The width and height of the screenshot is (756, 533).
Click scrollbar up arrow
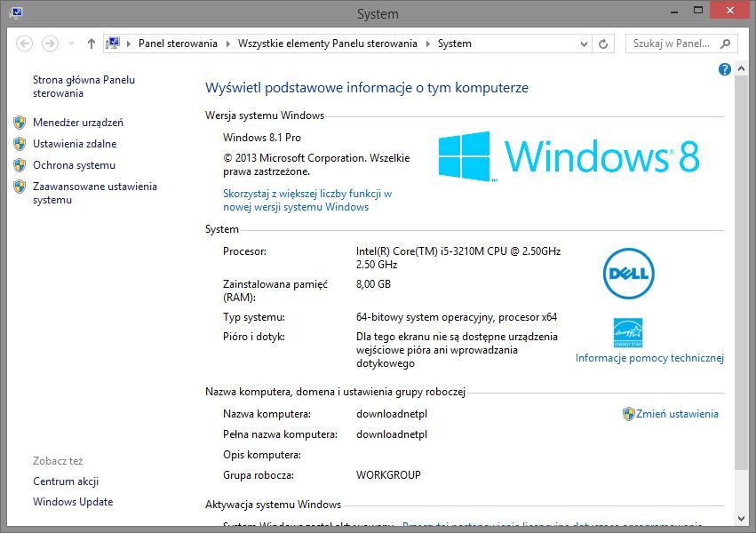[x=741, y=69]
